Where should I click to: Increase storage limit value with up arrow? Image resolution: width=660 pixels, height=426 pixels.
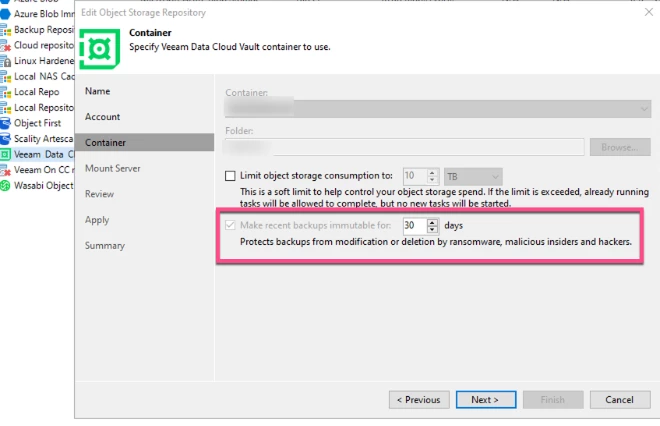(432, 173)
